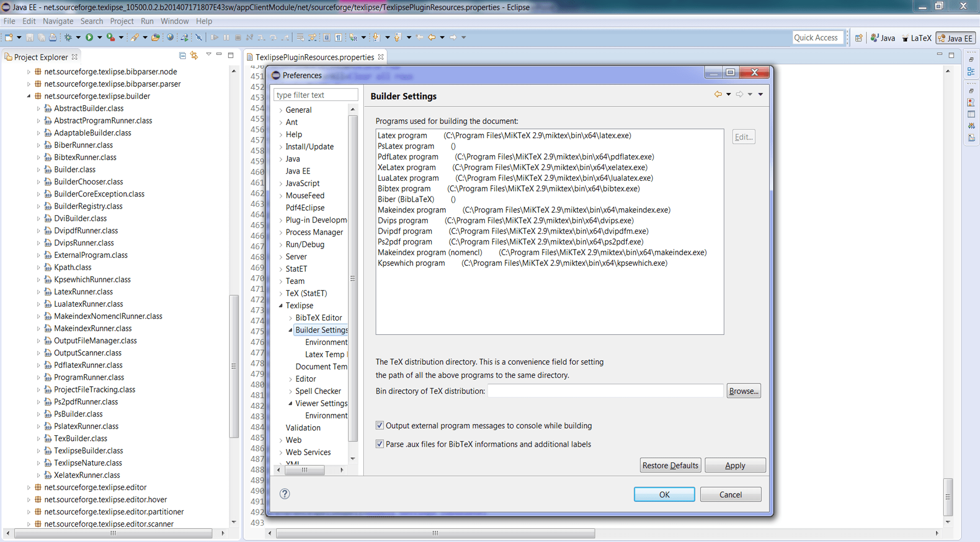This screenshot has width=980, height=542.
Task: Click the green Run button icon
Action: coord(89,37)
